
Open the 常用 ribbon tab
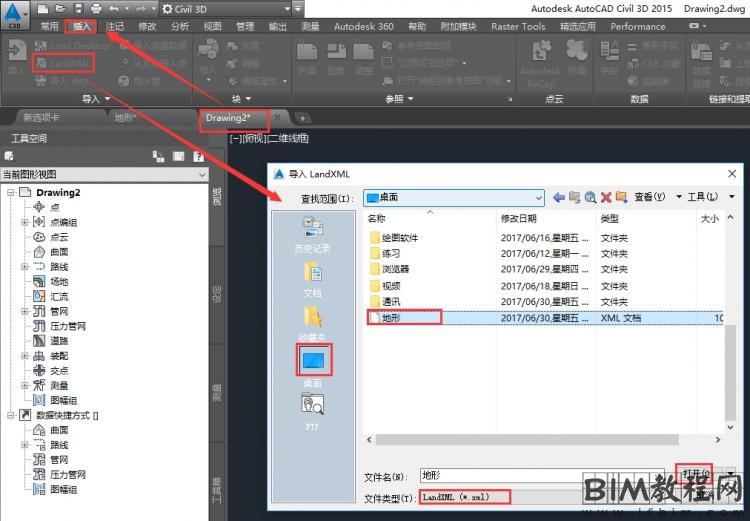click(x=49, y=26)
